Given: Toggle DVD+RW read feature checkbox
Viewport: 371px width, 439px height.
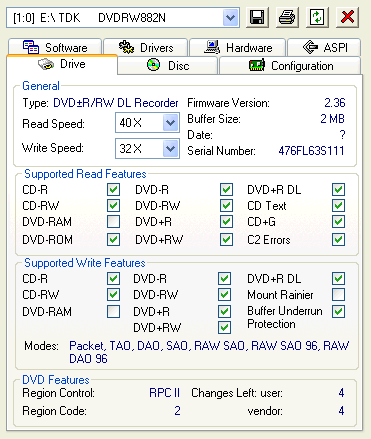Looking at the screenshot, I should [226, 239].
